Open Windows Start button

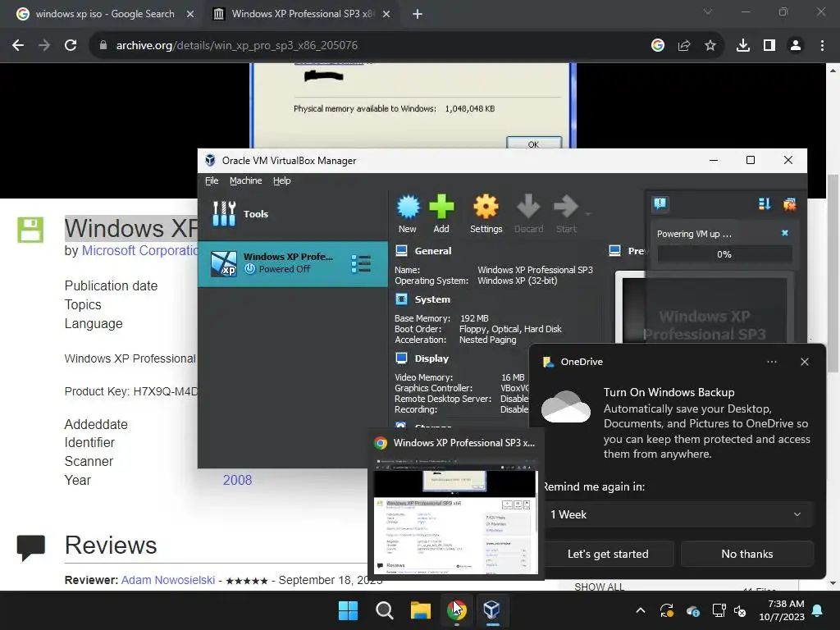[x=348, y=610]
